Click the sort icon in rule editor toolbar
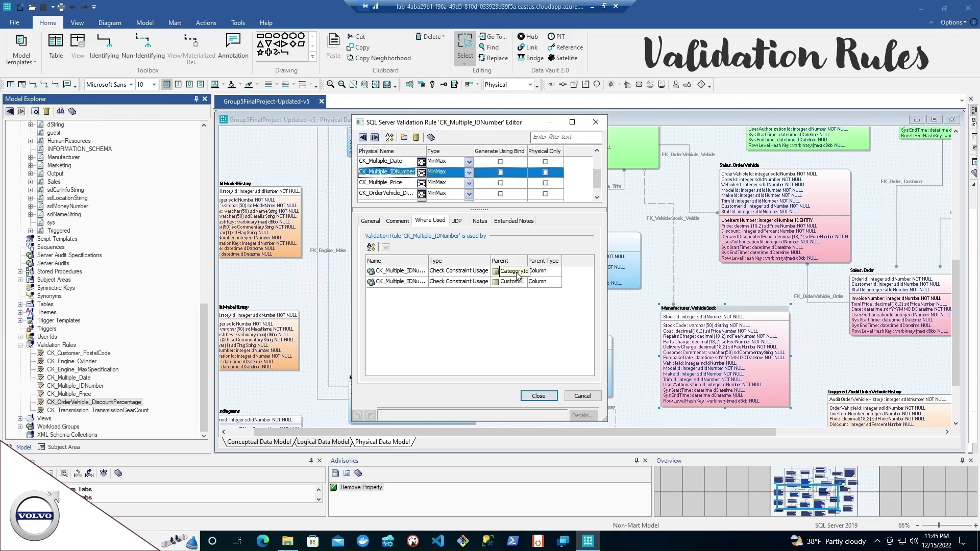 point(389,137)
